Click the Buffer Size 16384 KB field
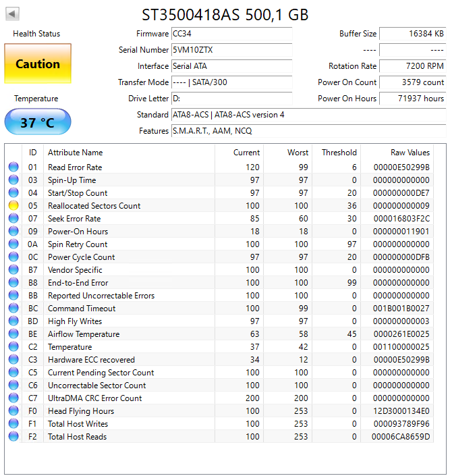This screenshot has width=450, height=476. (413, 34)
